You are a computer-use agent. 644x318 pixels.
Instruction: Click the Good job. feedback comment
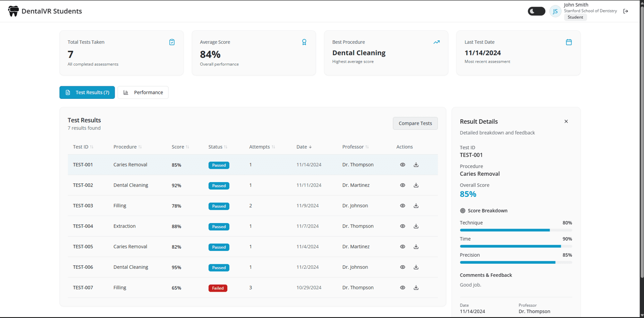471,285
